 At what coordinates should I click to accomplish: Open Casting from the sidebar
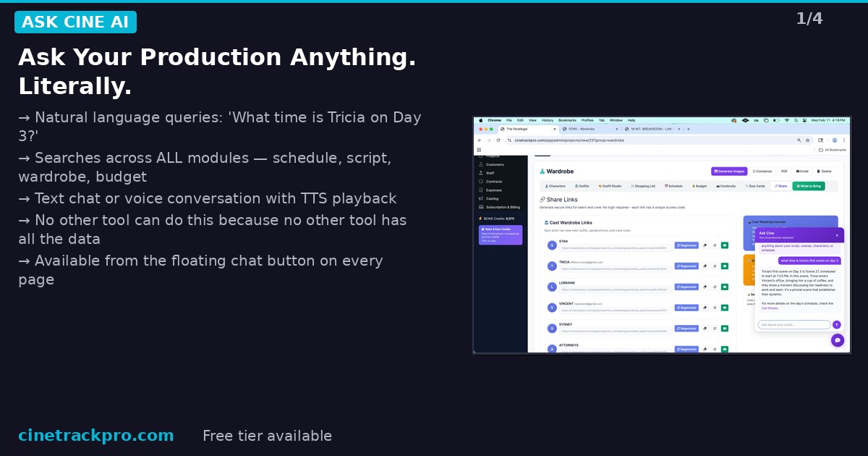click(x=492, y=198)
